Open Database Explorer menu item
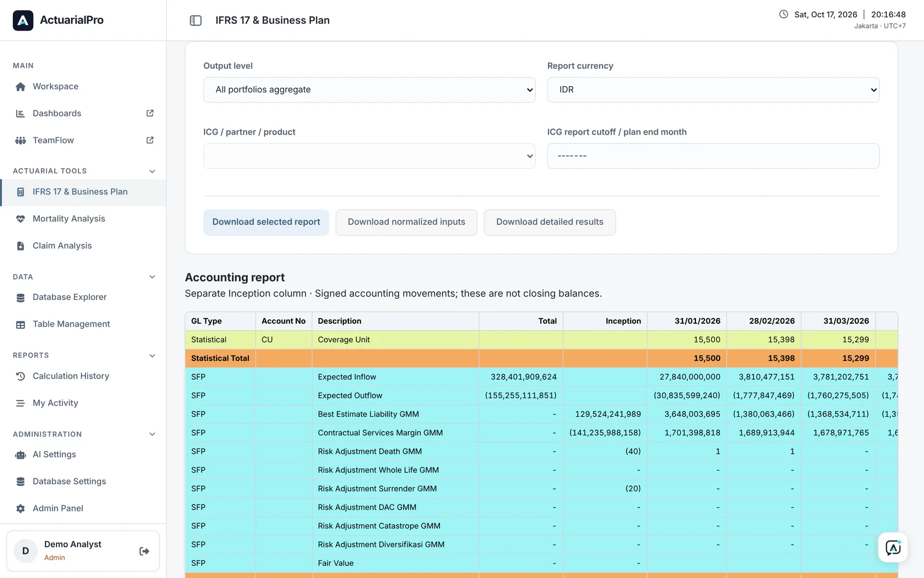 (x=83, y=297)
